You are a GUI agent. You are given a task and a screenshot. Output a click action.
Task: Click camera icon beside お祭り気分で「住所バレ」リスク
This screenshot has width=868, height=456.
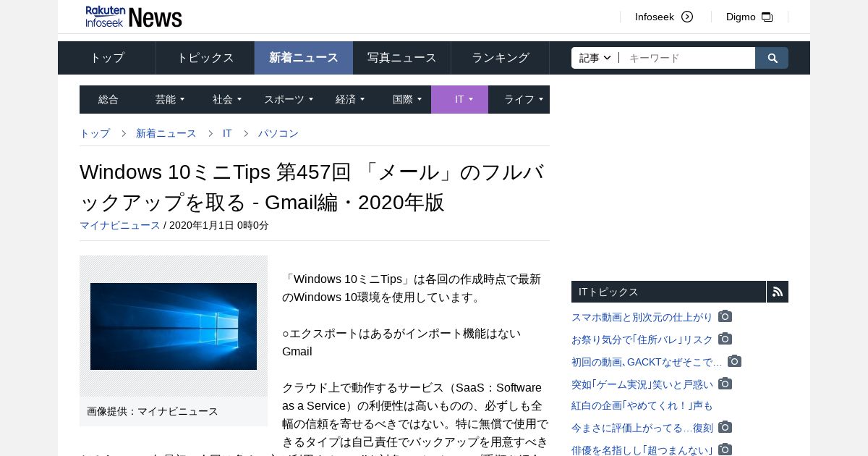725,339
